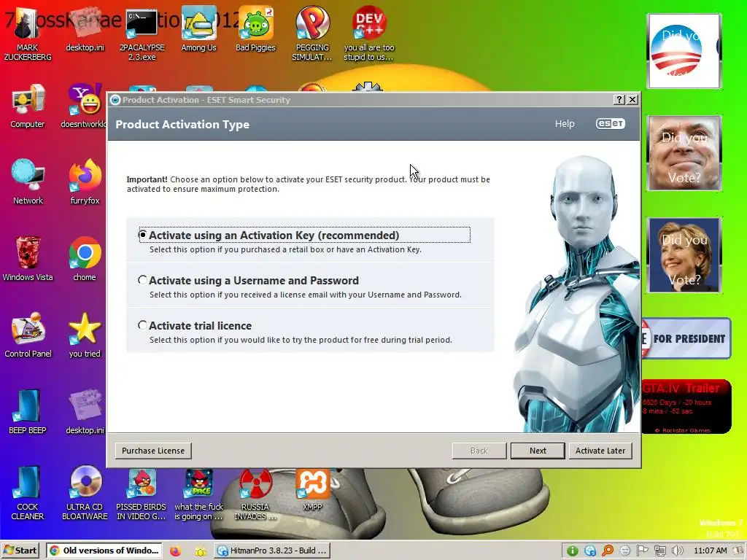The width and height of the screenshot is (747, 560).
Task: Click the orange magnifier tray icon
Action: click(608, 551)
